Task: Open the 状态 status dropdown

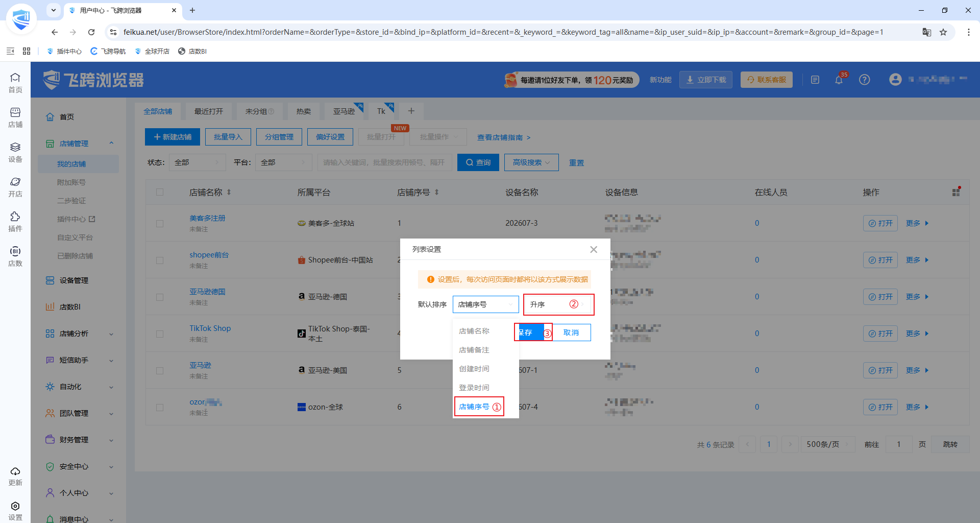Action: (197, 162)
